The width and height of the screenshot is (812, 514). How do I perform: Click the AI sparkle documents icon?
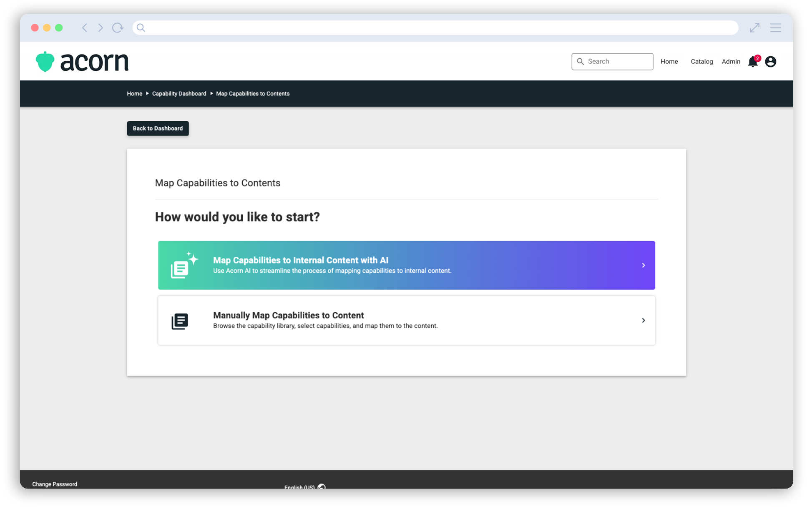pyautogui.click(x=184, y=266)
